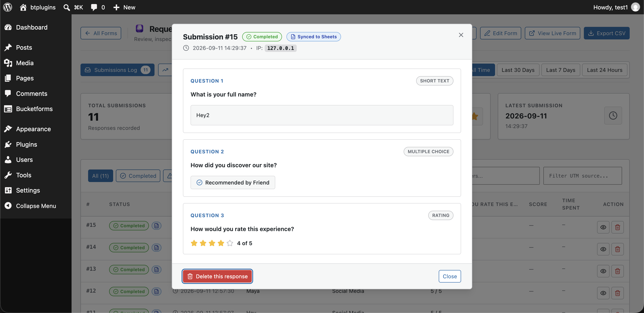
Task: Delete submission #12 with the trash icon
Action: pyautogui.click(x=617, y=293)
